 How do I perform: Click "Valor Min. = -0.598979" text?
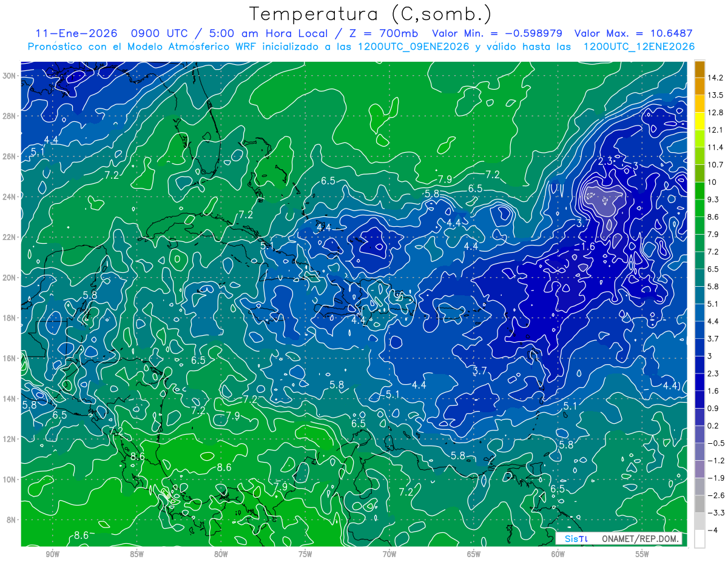496,33
